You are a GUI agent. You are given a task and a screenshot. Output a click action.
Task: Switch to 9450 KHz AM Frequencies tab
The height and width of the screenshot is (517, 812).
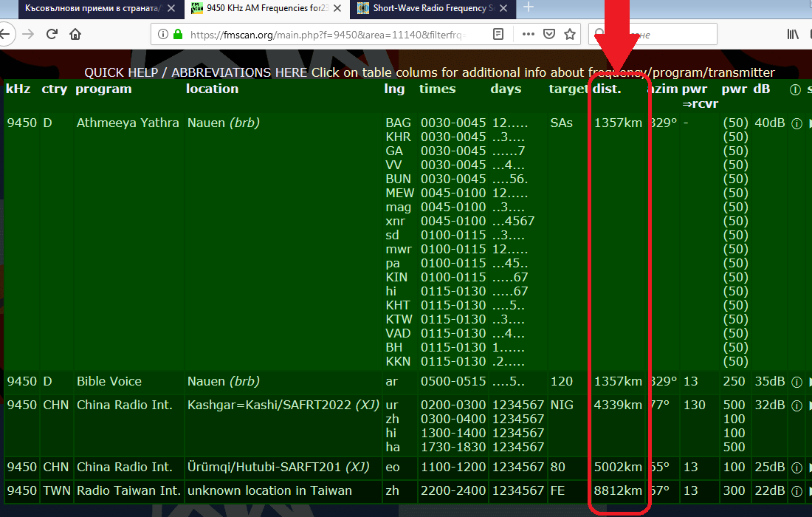[266, 9]
